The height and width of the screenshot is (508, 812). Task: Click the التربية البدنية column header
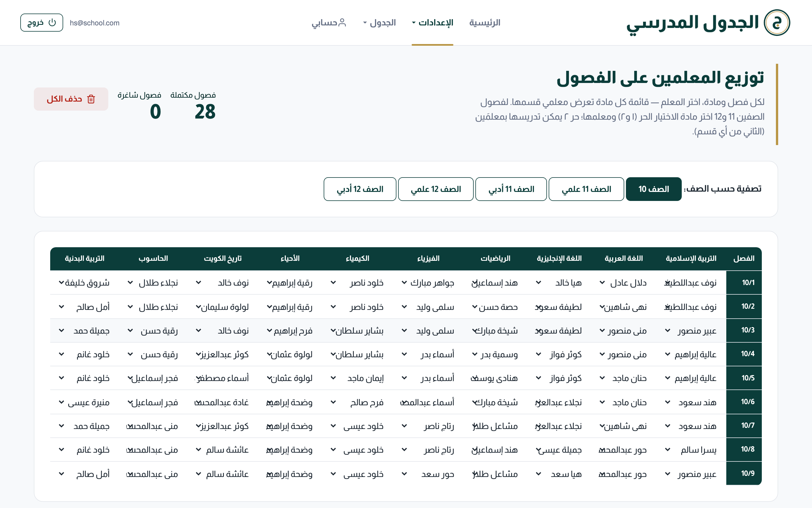pos(85,258)
